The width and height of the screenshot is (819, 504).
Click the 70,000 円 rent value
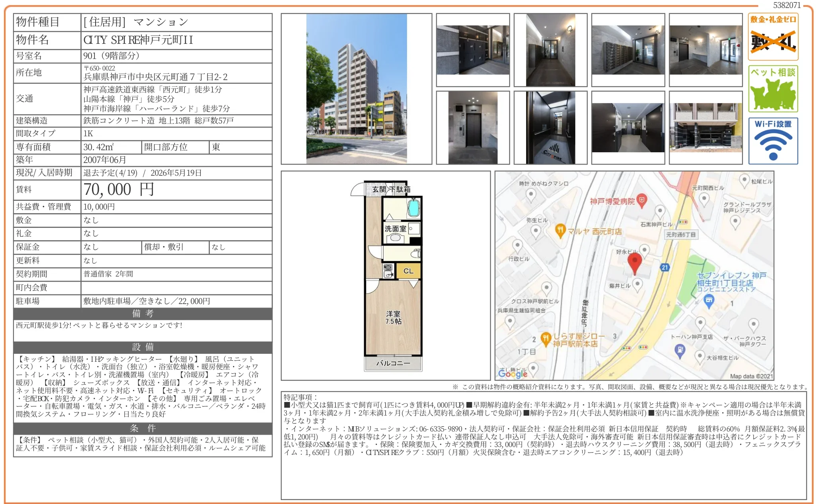point(119,190)
